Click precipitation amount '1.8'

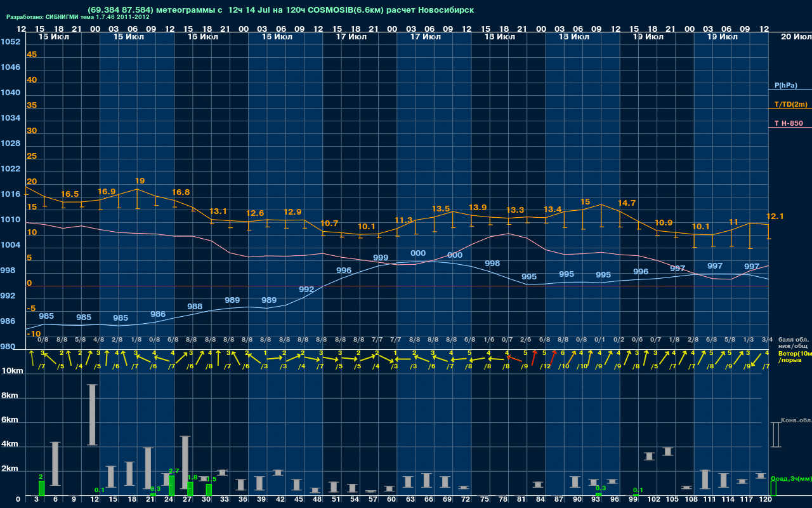tap(193, 477)
